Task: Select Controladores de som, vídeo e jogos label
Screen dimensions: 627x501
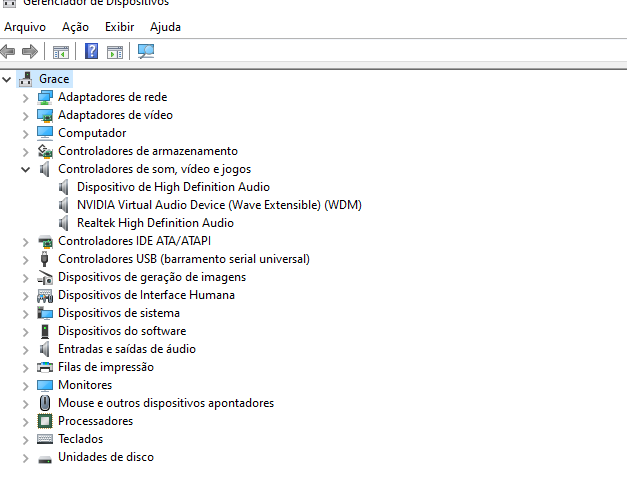Action: [x=154, y=169]
